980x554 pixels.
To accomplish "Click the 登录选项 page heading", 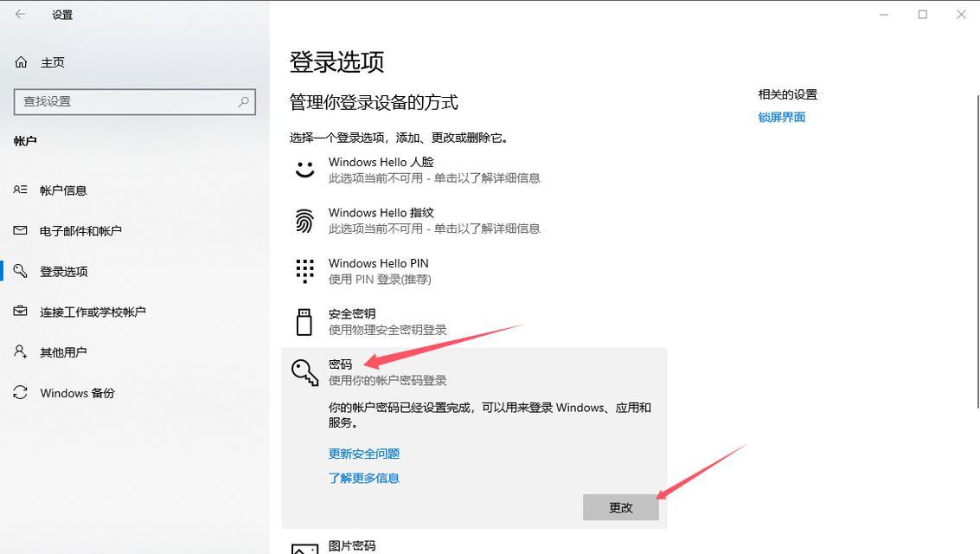I will click(336, 62).
